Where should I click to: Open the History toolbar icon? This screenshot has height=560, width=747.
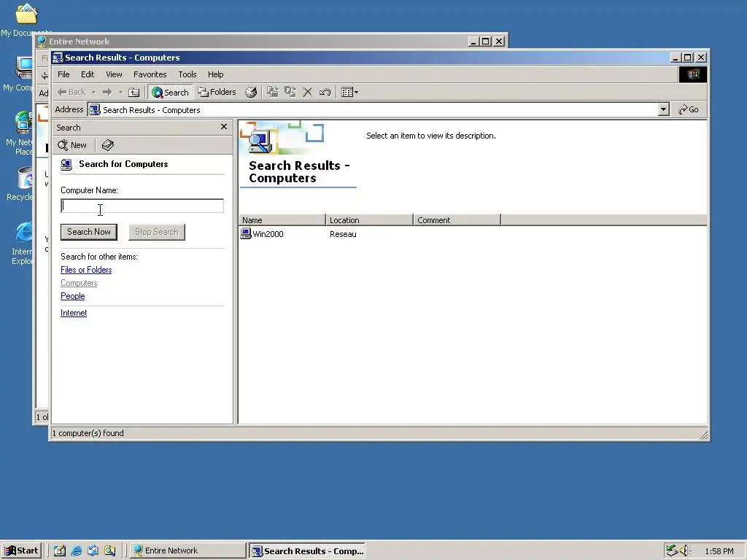[251, 93]
